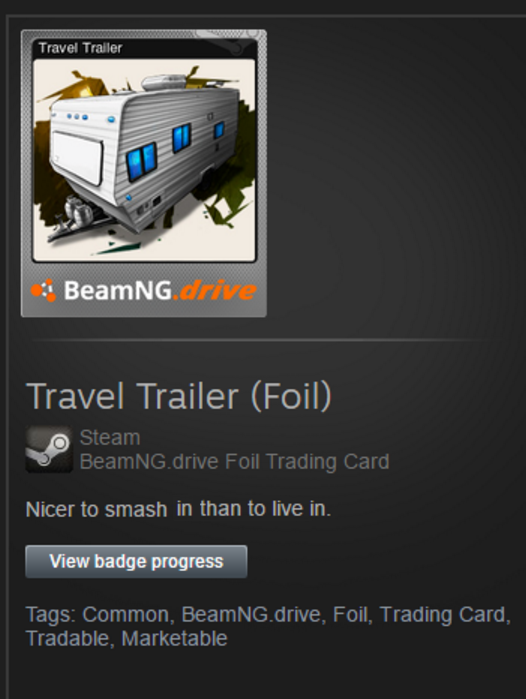Click the Steam text label
Image resolution: width=526 pixels, height=699 pixels.
click(x=110, y=437)
